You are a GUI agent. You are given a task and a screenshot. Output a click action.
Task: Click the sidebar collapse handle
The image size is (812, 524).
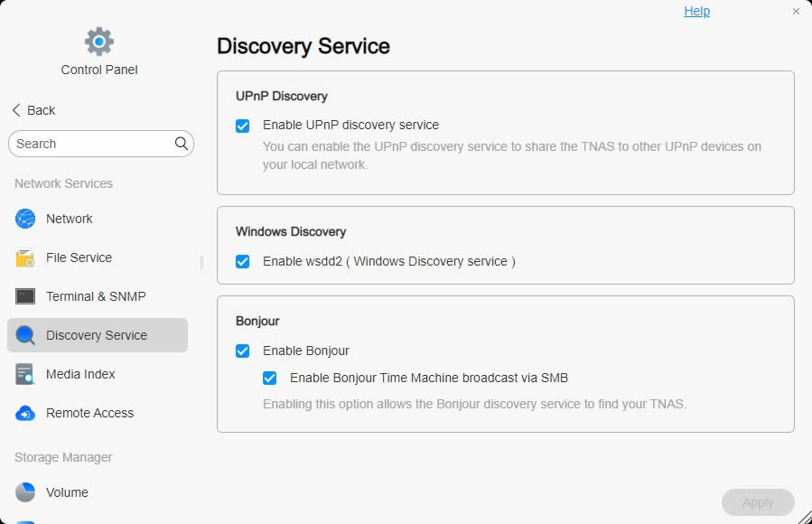coord(201,262)
